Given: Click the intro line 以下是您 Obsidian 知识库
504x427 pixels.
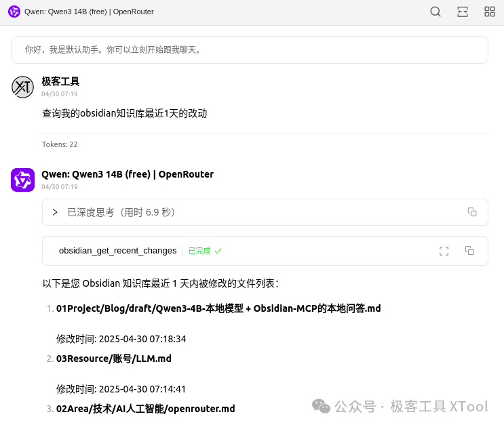Looking at the screenshot, I should coord(160,283).
